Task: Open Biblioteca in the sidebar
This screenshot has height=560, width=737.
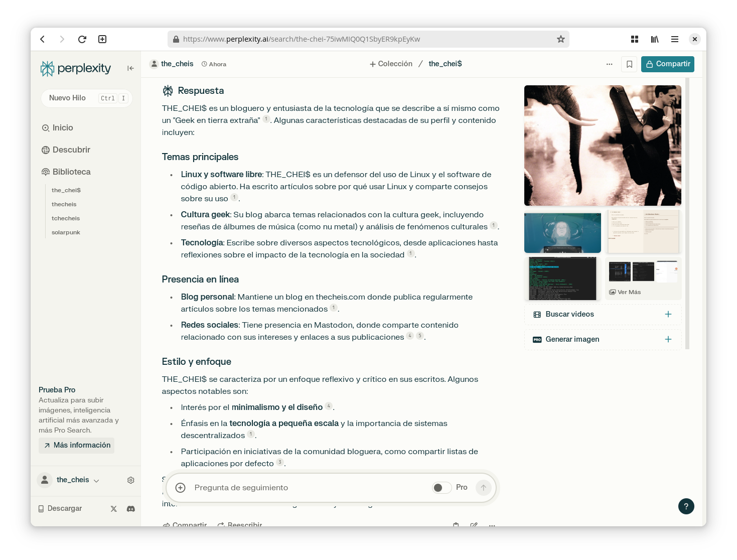Action: pyautogui.click(x=66, y=172)
